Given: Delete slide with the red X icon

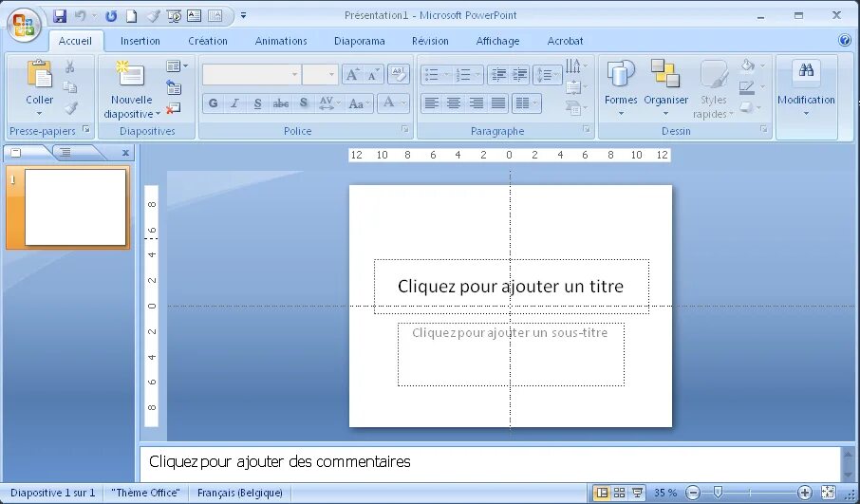Looking at the screenshot, I should point(174,108).
